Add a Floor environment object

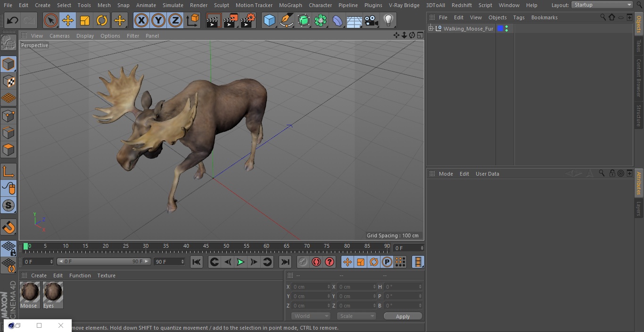point(354,20)
